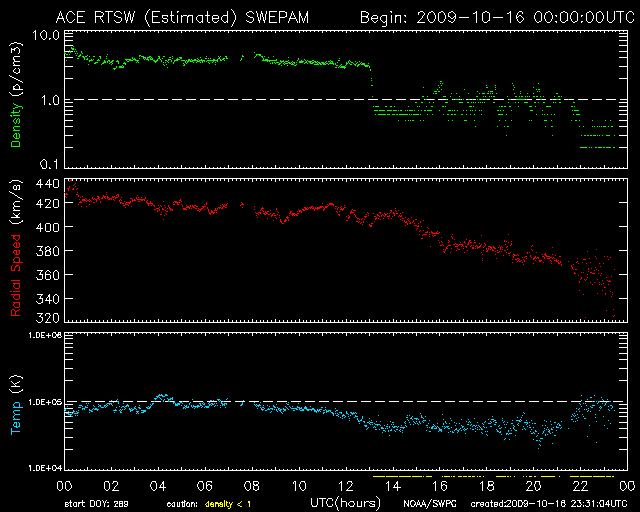The width and height of the screenshot is (640, 512).
Task: Click the '10.0' density tick label
Action: (46, 35)
